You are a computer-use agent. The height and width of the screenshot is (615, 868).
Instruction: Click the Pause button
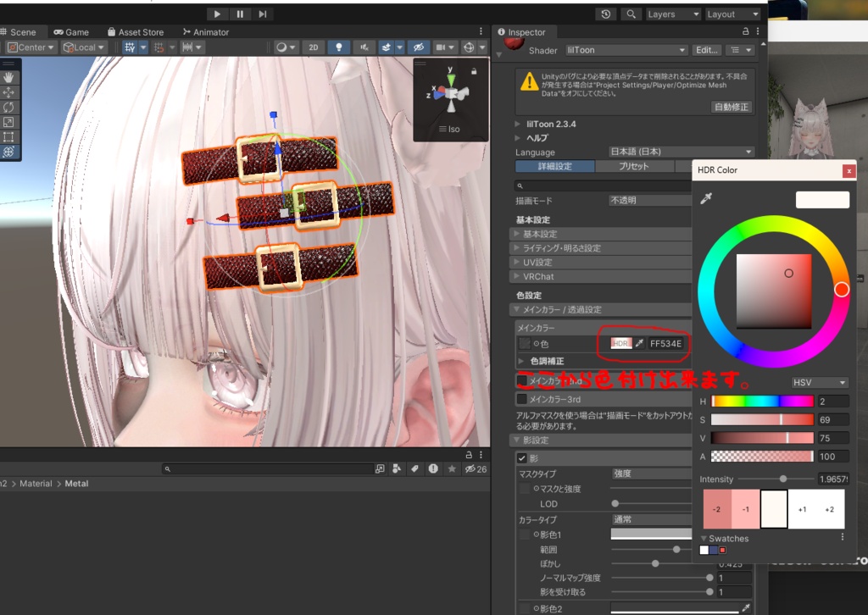pyautogui.click(x=240, y=14)
